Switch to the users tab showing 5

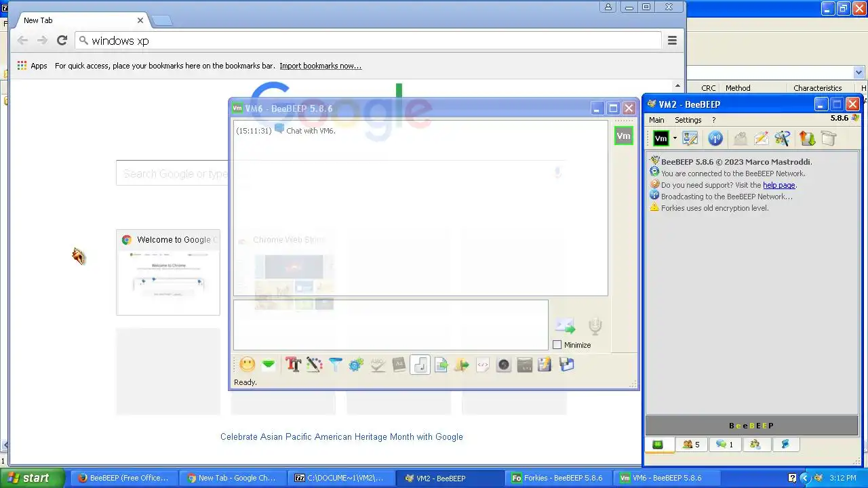[x=692, y=445]
